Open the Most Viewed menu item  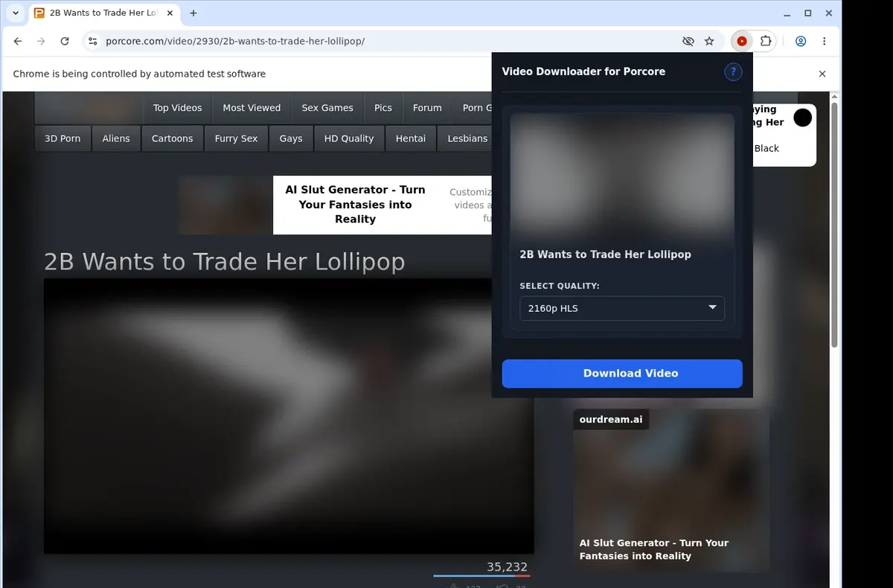tap(252, 108)
